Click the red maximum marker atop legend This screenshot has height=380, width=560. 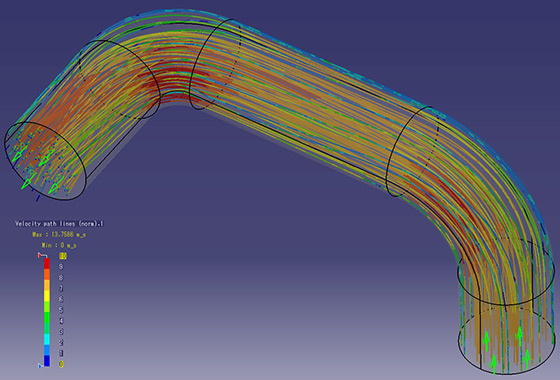click(x=42, y=255)
